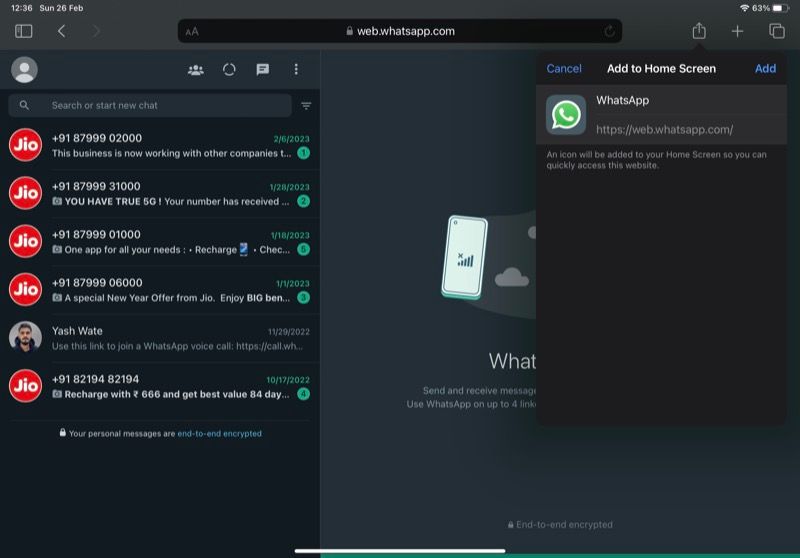Cancel Add to Home Screen
Image resolution: width=800 pixels, height=558 pixels.
pos(564,68)
